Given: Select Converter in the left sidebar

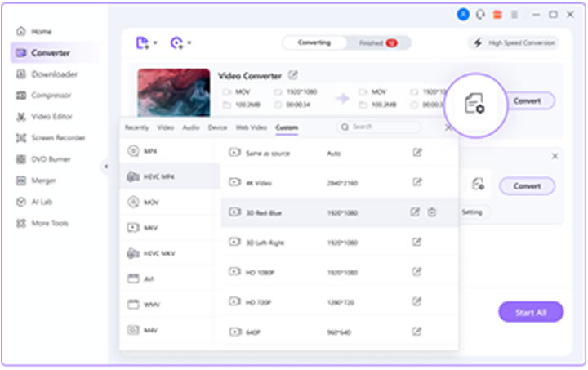Looking at the screenshot, I should [55, 53].
